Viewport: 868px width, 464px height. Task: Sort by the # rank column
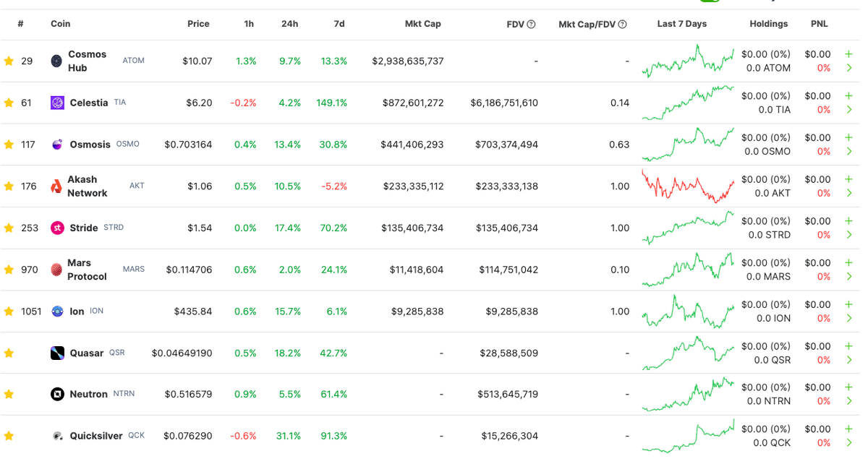(20, 24)
